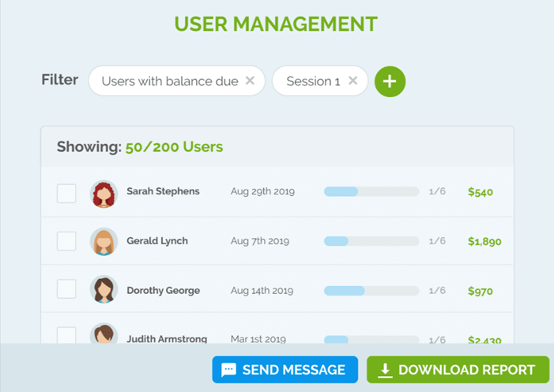Click the chat icon on Send Message

click(x=229, y=370)
